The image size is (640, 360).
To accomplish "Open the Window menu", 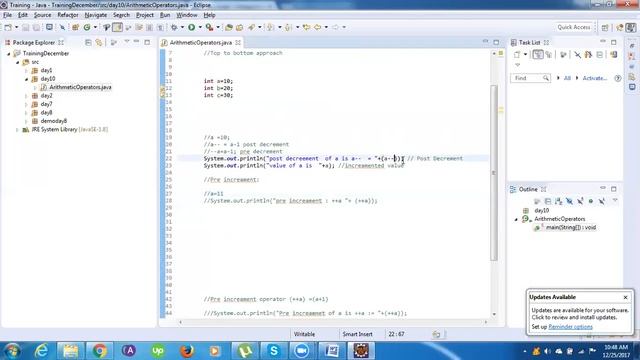I will 187,15.
